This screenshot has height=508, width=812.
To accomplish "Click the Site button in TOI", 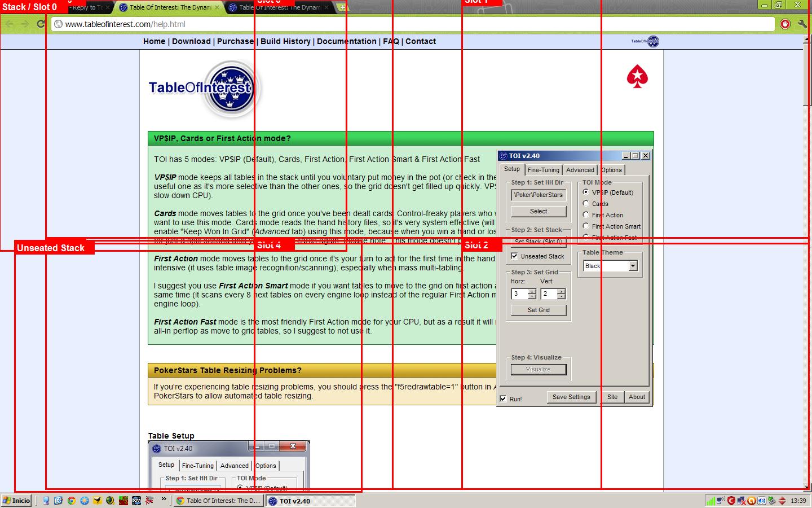I will click(612, 397).
